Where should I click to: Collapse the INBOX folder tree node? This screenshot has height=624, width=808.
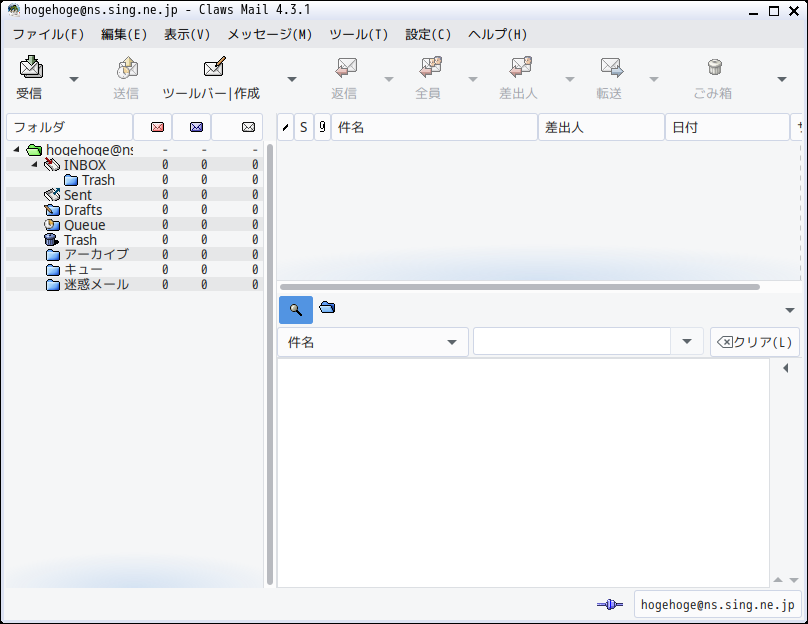coord(35,164)
